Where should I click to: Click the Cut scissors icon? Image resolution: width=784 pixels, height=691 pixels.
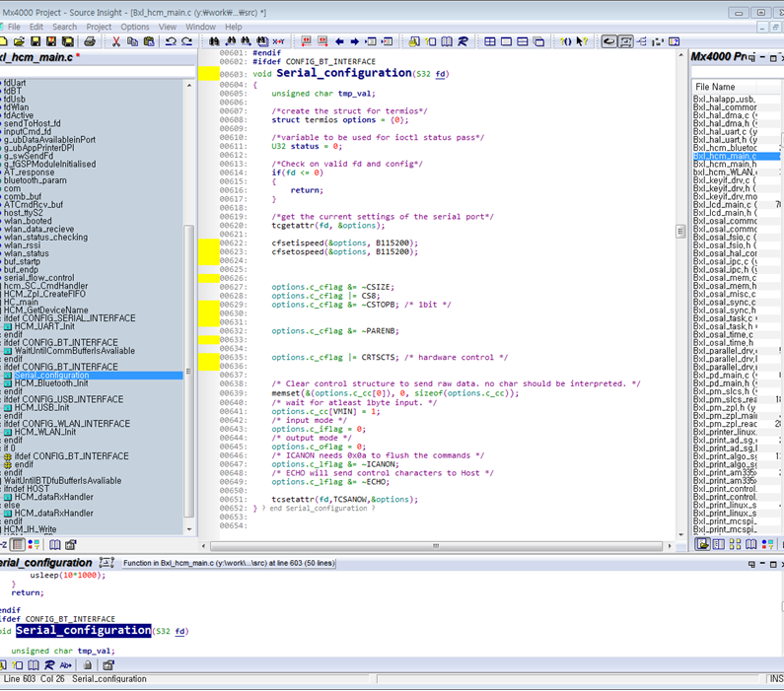(115, 42)
